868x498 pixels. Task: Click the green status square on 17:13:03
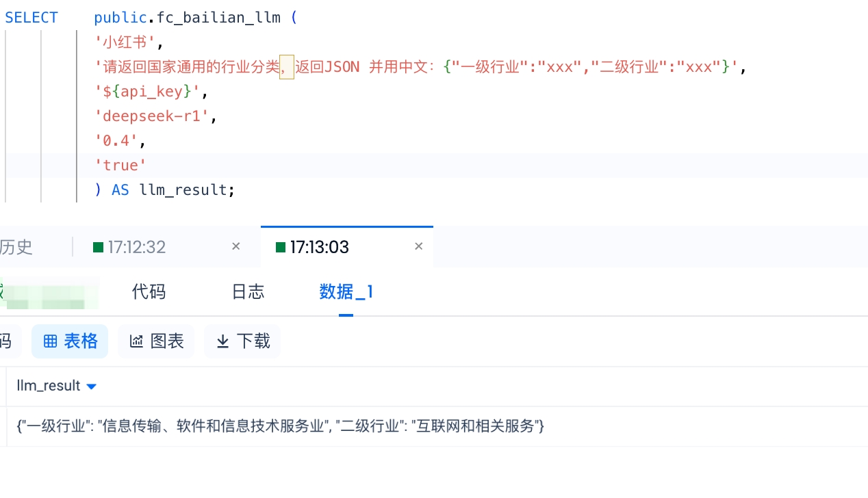[x=280, y=247]
